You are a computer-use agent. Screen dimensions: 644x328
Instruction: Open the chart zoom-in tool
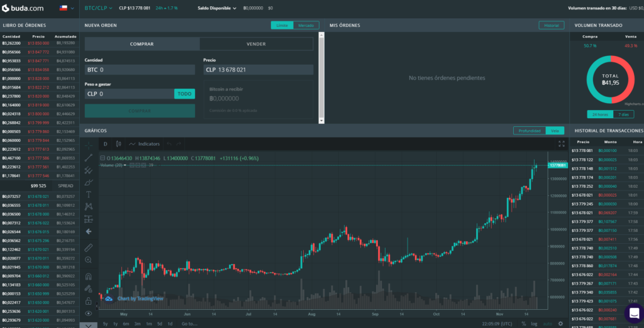tap(89, 260)
